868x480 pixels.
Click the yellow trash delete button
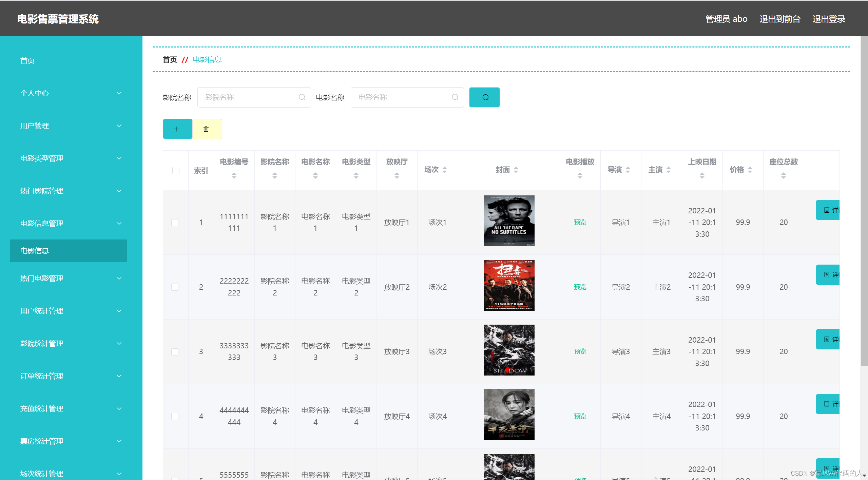(x=207, y=129)
